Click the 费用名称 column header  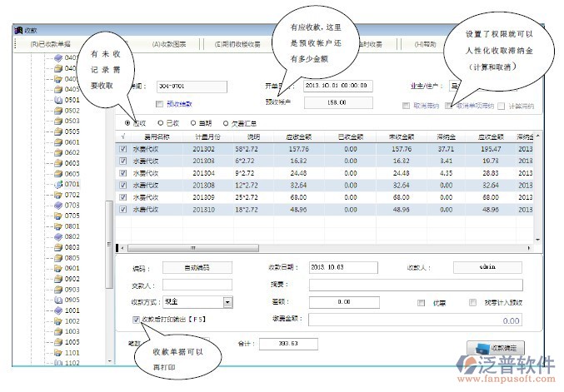pyautogui.click(x=157, y=136)
